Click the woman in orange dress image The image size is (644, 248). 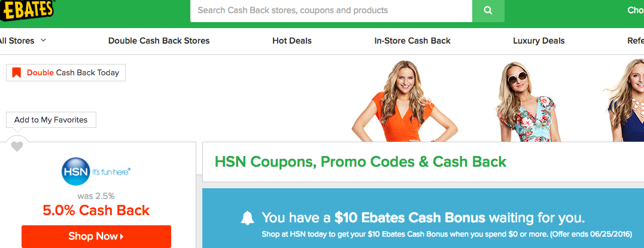click(404, 101)
